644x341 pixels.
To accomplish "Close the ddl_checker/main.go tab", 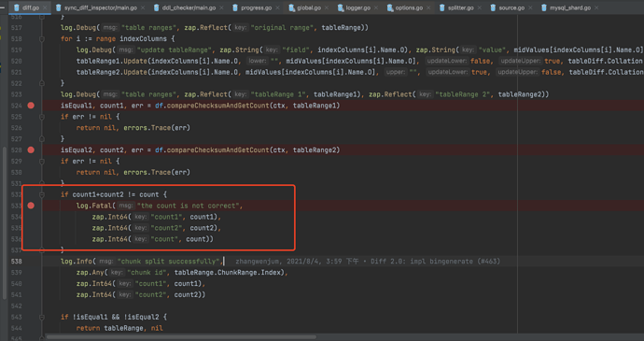I will coord(221,7).
